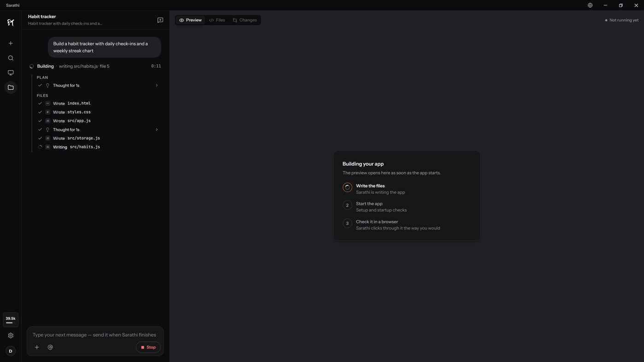
Task: Select the Check it in a browser step
Action: pos(407,225)
